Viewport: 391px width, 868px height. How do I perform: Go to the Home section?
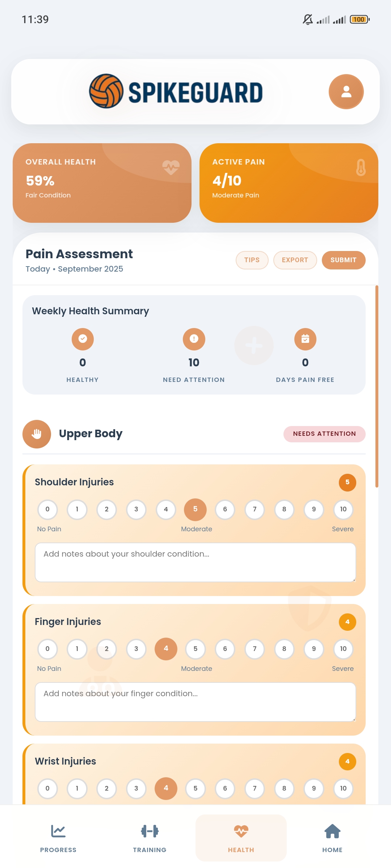coord(332,839)
